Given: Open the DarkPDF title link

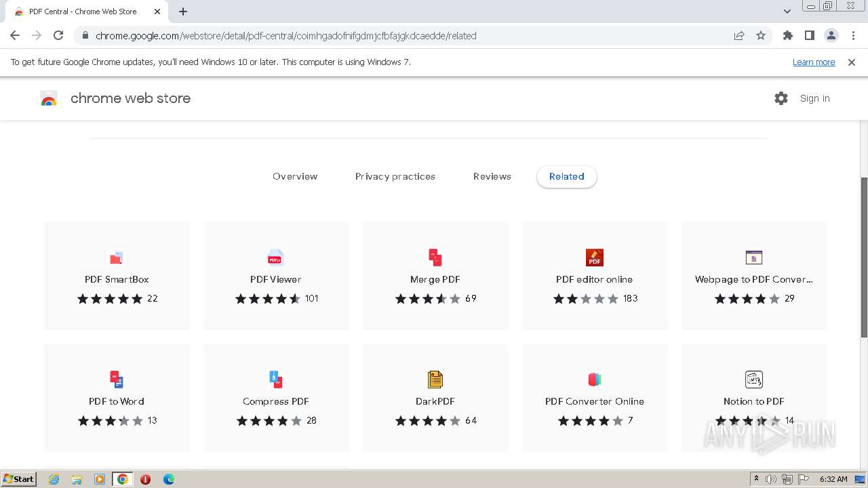Looking at the screenshot, I should (x=435, y=401).
